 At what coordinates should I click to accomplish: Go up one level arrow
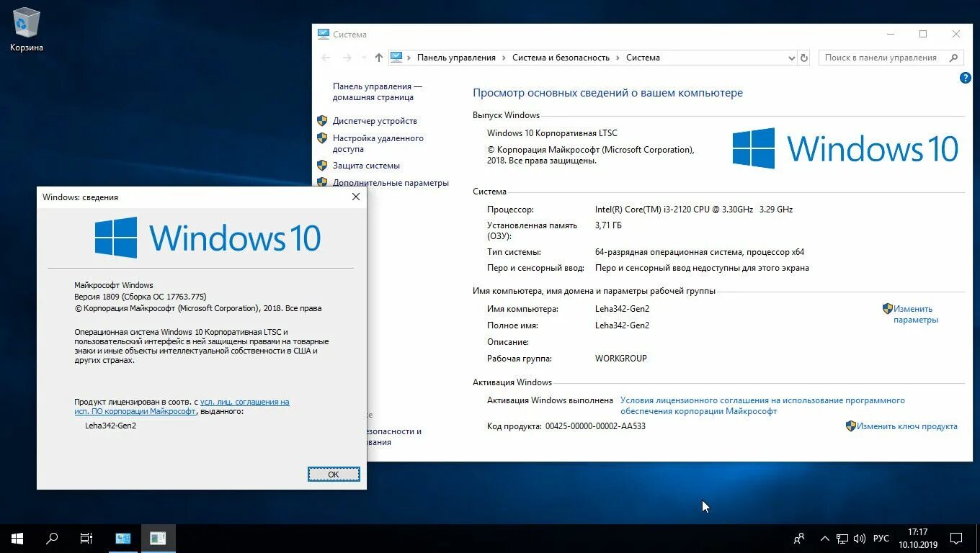pos(379,58)
